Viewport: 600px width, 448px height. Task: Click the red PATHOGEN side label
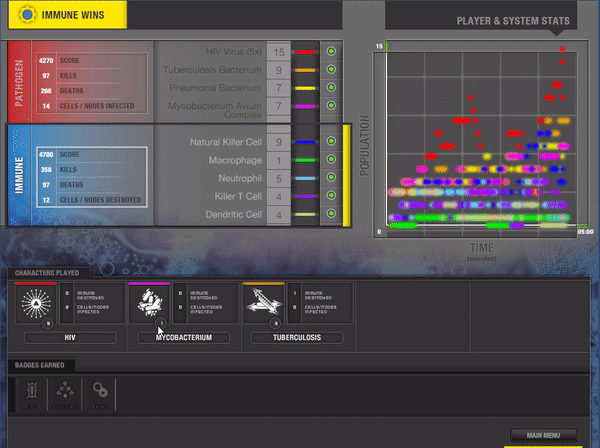(x=19, y=82)
